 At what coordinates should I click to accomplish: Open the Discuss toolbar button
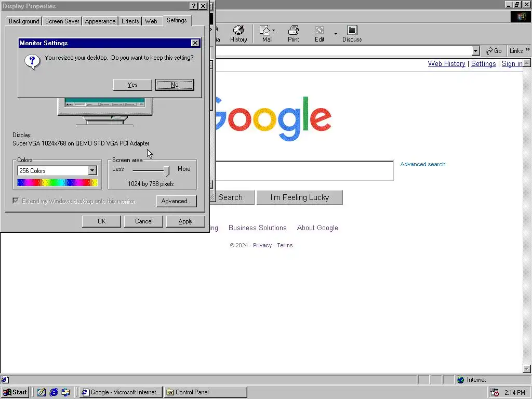[x=352, y=34]
